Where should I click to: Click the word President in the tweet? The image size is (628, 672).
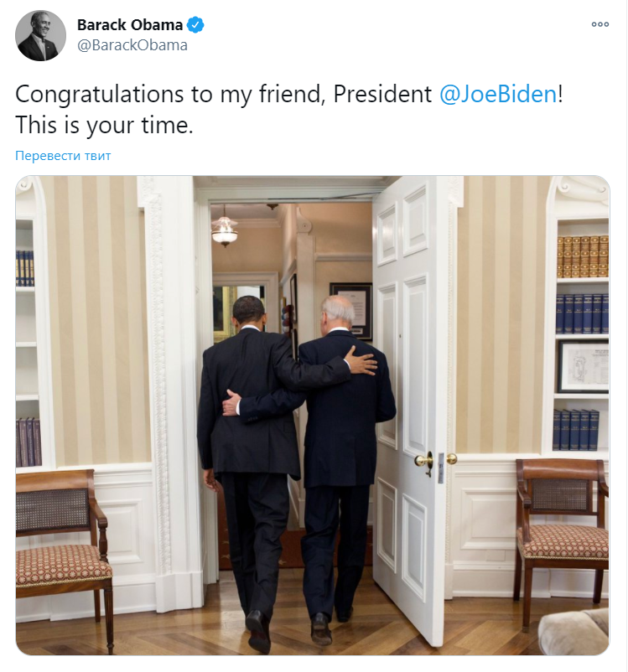click(382, 94)
